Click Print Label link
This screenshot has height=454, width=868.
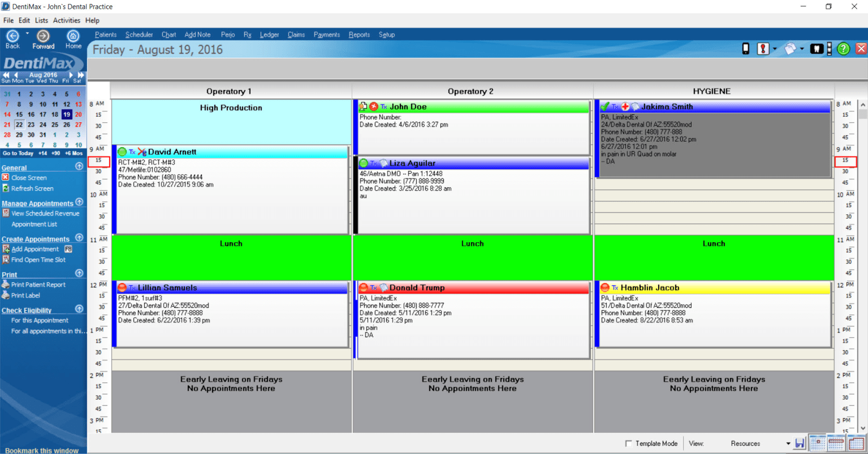coord(25,295)
